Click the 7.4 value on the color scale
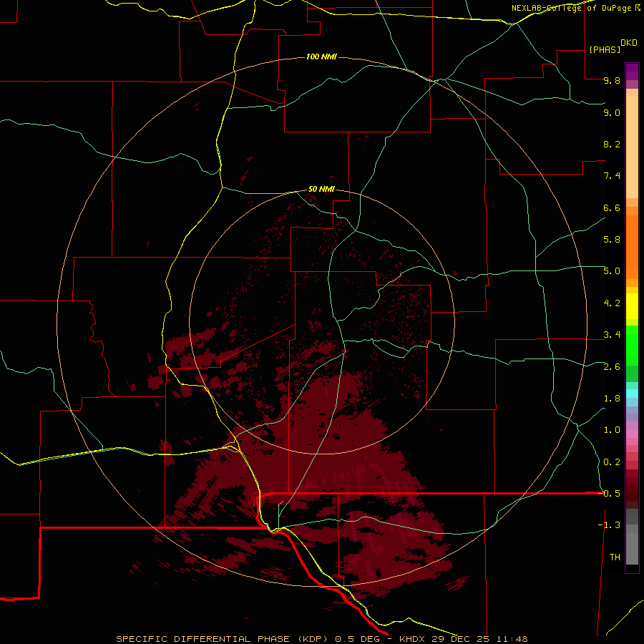Viewport: 644px width, 644px height. click(x=612, y=176)
